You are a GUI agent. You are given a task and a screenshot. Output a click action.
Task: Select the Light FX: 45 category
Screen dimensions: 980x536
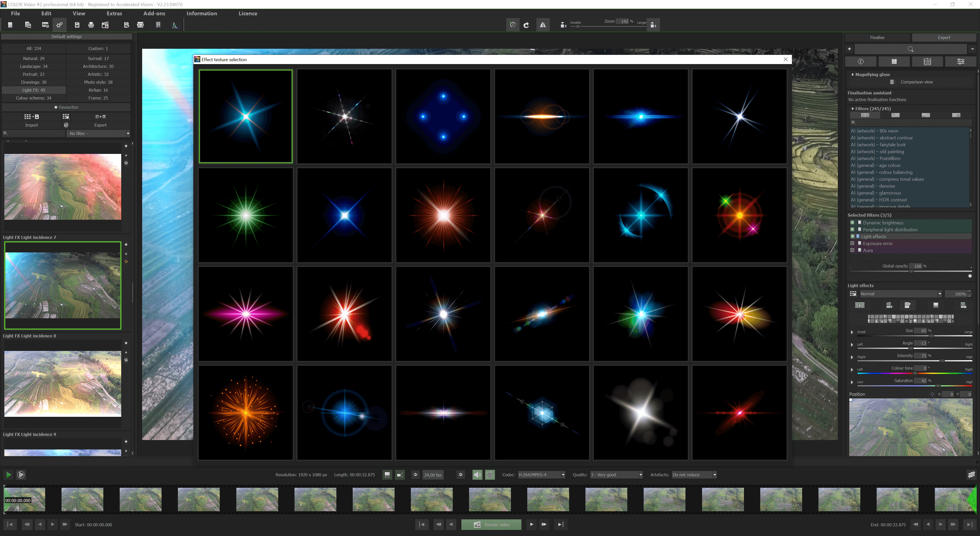pos(33,90)
